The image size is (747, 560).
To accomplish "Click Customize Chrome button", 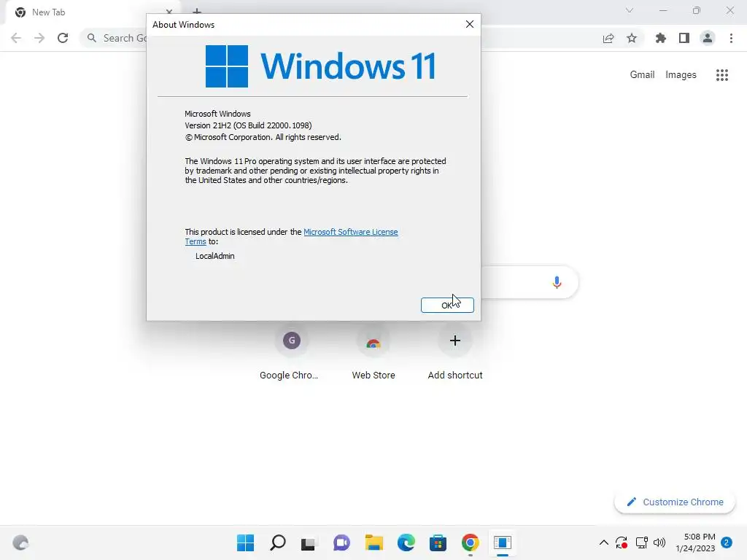I will point(675,502).
